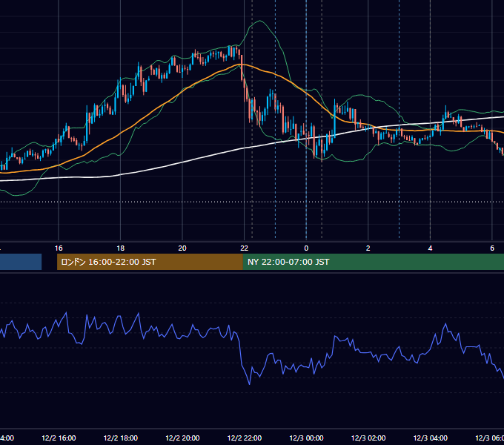Image resolution: width=504 pixels, height=445 pixels.
Task: Click the ロンドン 16:00-22:00 JST session bar
Action: pyautogui.click(x=150, y=262)
